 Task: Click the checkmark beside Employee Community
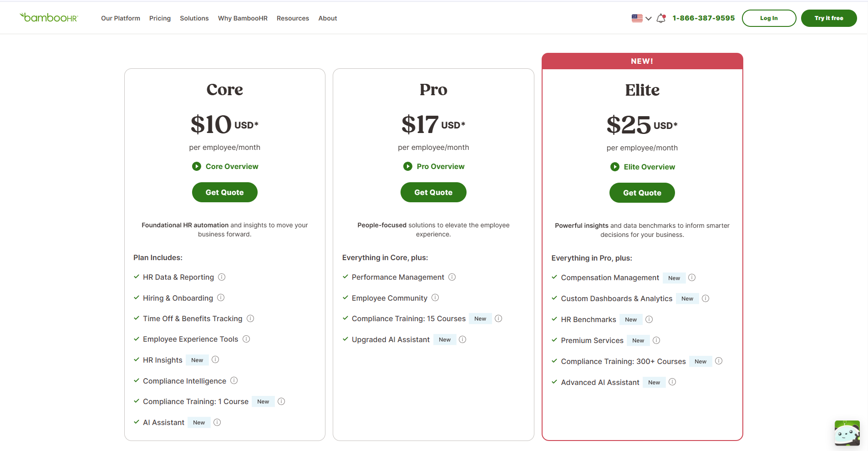tap(345, 298)
